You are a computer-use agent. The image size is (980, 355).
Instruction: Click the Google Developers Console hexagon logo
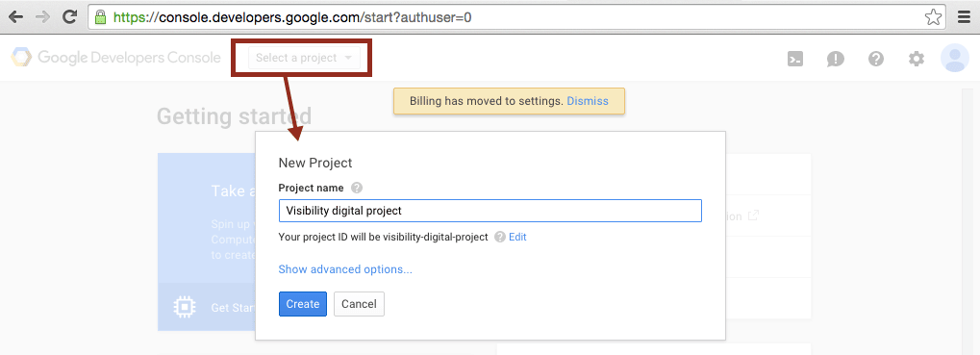pos(20,58)
